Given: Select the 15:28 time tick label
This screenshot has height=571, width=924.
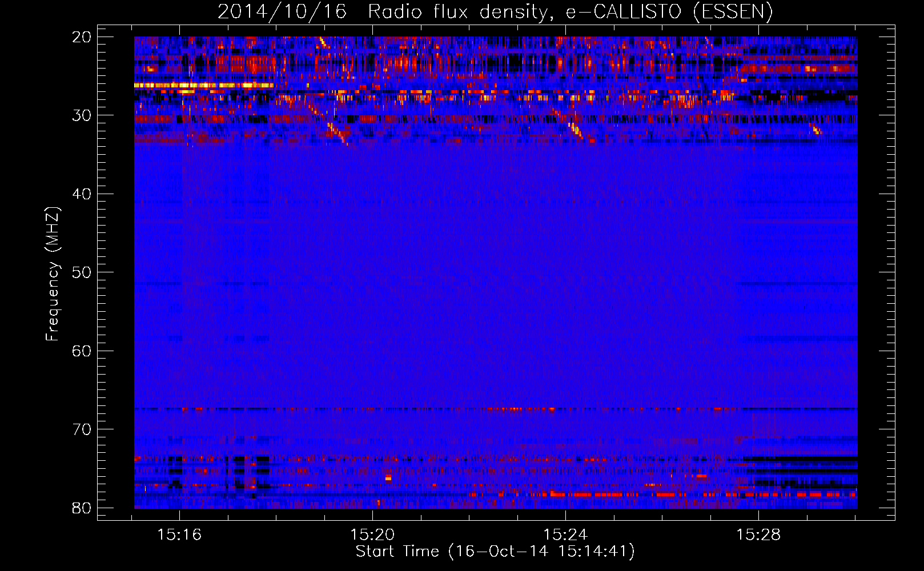Looking at the screenshot, I should click(758, 535).
